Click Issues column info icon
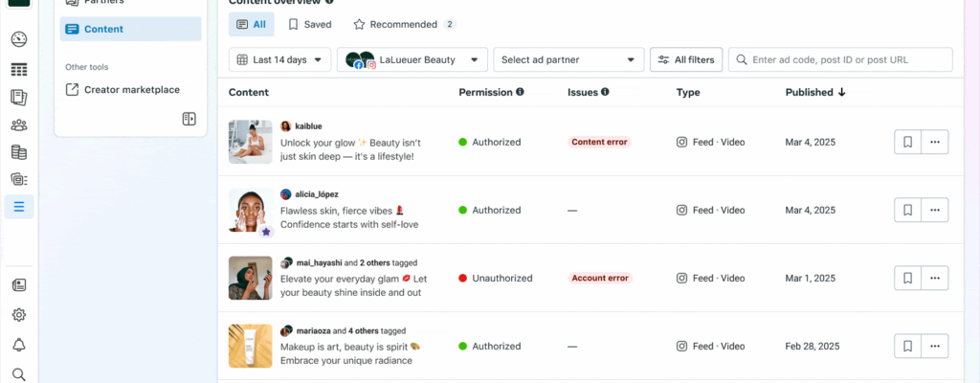Screen dimensions: 980x383 [605, 93]
